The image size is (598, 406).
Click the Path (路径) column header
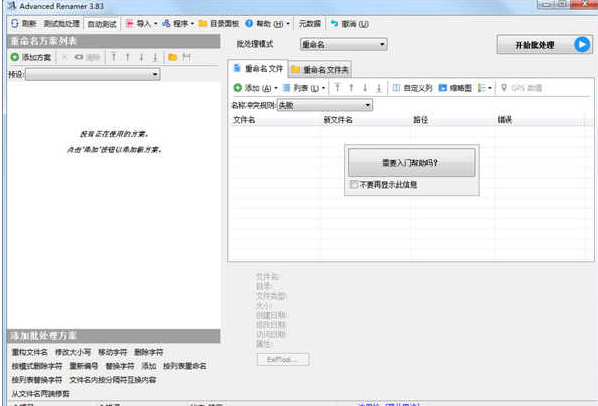pos(453,120)
